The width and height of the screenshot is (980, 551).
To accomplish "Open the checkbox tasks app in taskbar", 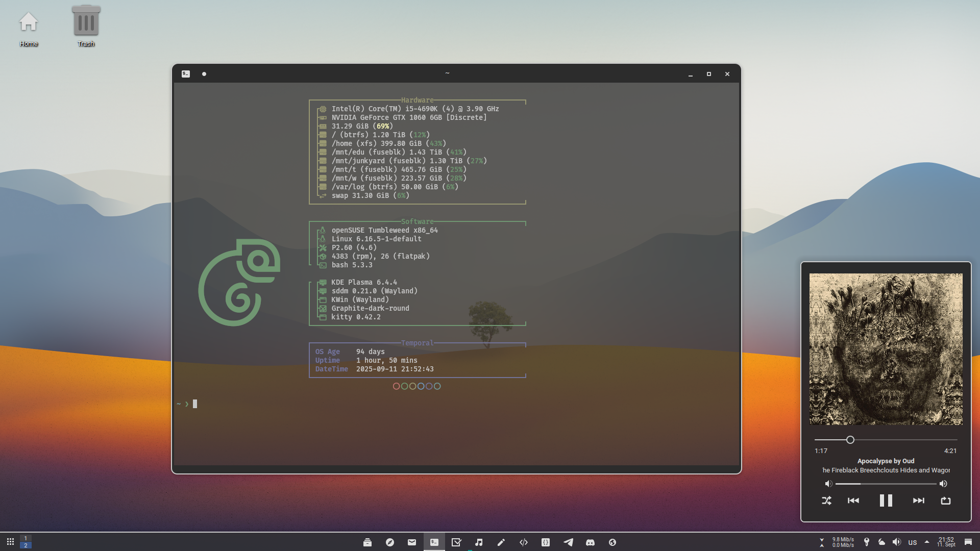I will (456, 542).
